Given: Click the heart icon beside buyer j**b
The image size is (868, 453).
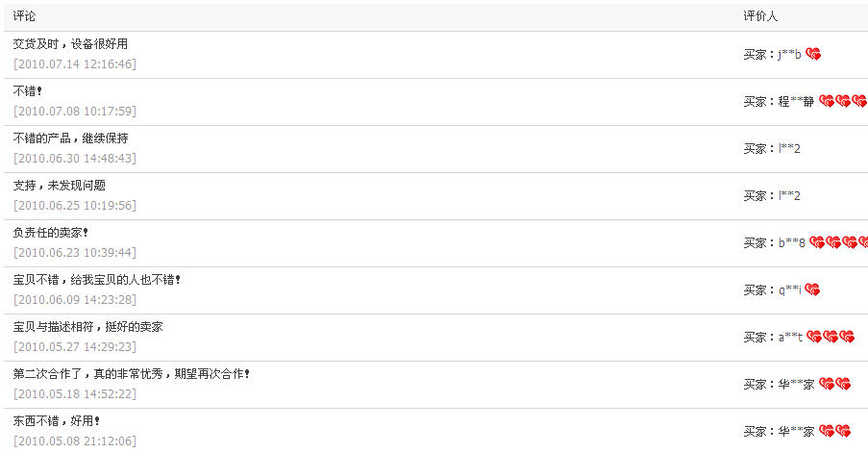Looking at the screenshot, I should [813, 54].
